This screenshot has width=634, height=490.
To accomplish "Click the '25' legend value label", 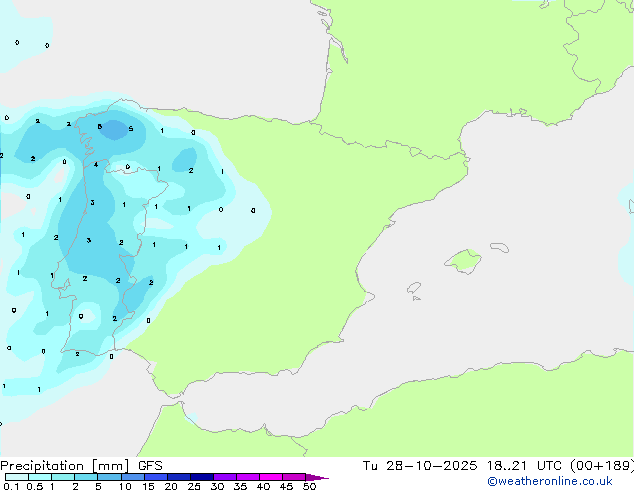I will tap(194, 486).
